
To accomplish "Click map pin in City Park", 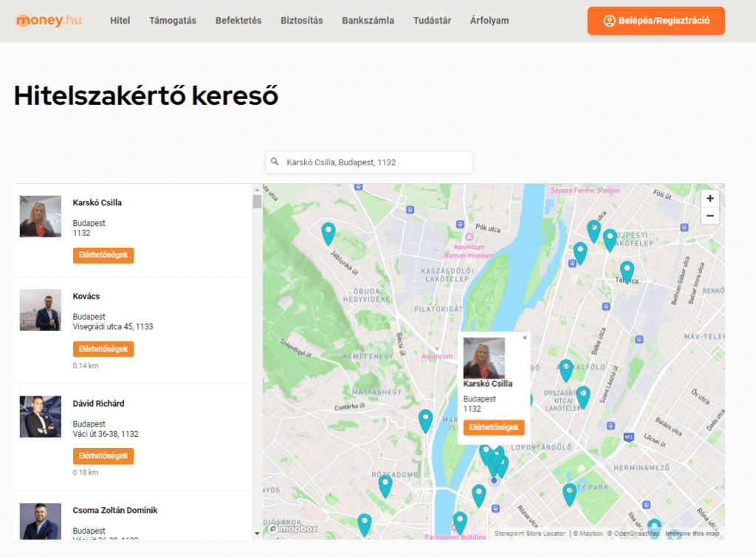I will coord(570,495).
